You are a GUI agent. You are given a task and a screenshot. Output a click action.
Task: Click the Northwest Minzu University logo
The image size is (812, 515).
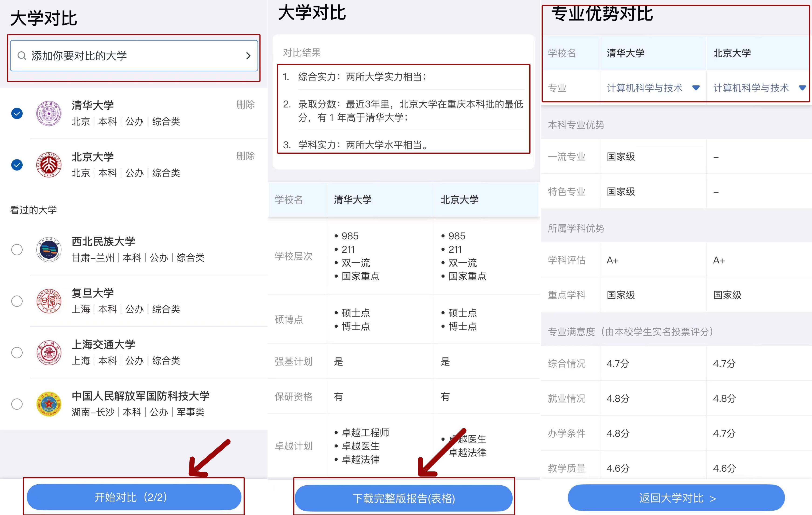tap(49, 250)
